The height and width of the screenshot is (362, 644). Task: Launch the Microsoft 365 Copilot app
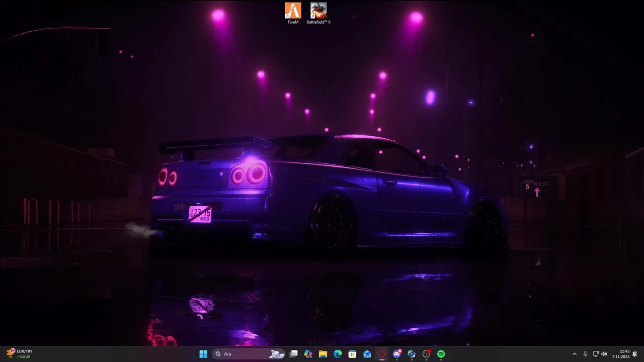tap(308, 354)
